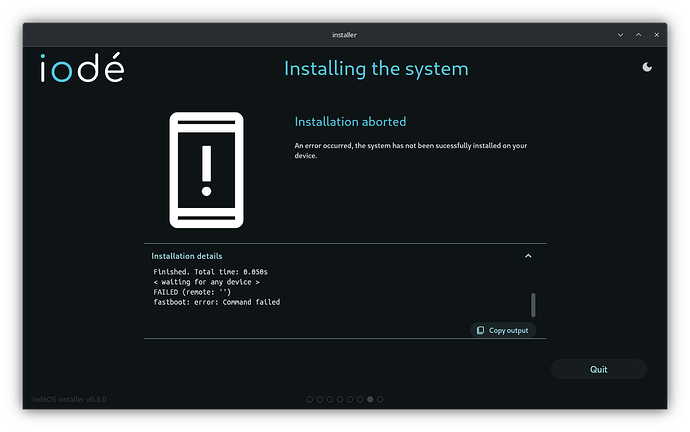The width and height of the screenshot is (690, 432).
Task: Click the 'Installation details' label
Action: click(x=187, y=256)
